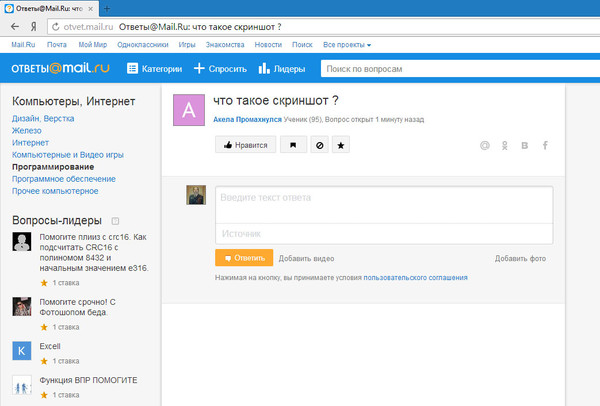Screen dimensions: 600x406
Task: Click avatar beside the Фотошоп question
Action: click(22, 307)
